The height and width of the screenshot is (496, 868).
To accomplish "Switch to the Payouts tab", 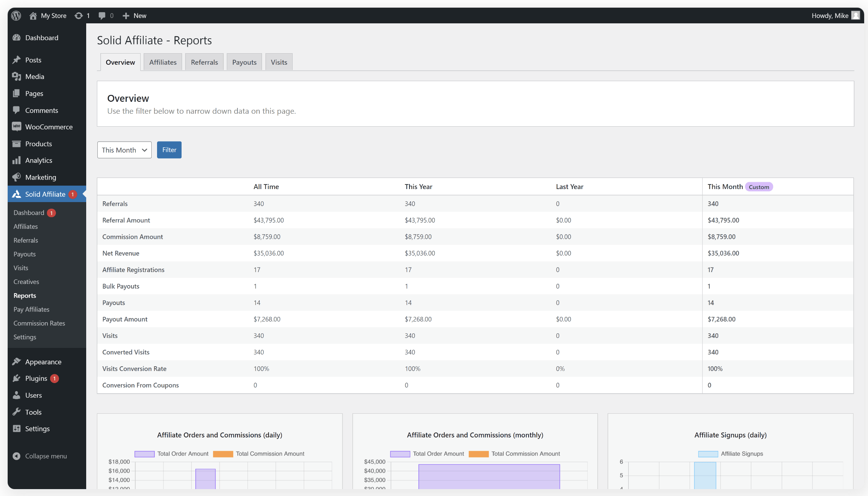I will 244,62.
